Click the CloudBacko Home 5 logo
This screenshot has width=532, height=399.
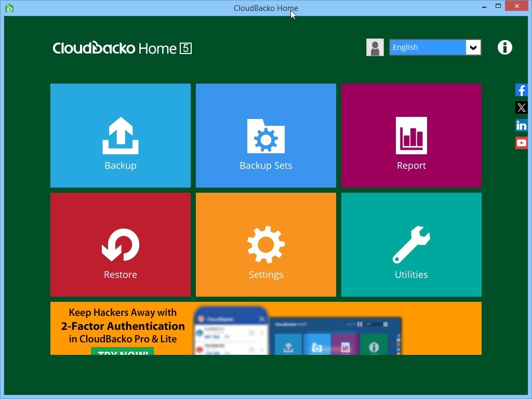122,48
